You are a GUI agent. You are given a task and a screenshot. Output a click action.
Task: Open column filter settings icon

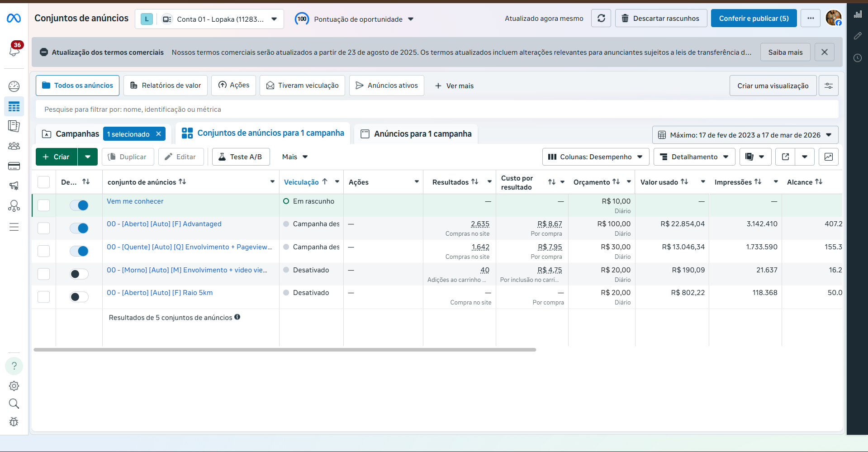pos(828,86)
